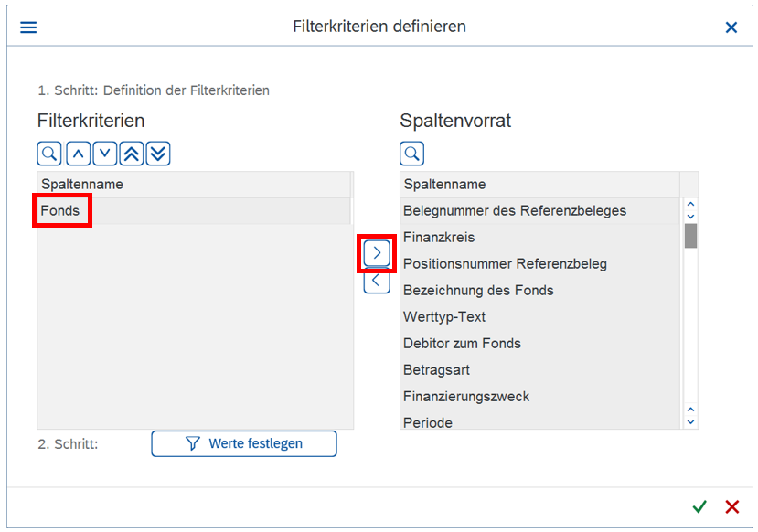
Task: Close the Filterkriterien definieren dialog
Action: (x=731, y=27)
